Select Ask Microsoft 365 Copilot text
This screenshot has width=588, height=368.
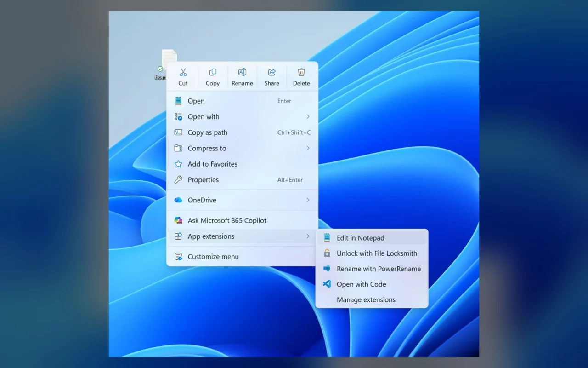tap(227, 220)
